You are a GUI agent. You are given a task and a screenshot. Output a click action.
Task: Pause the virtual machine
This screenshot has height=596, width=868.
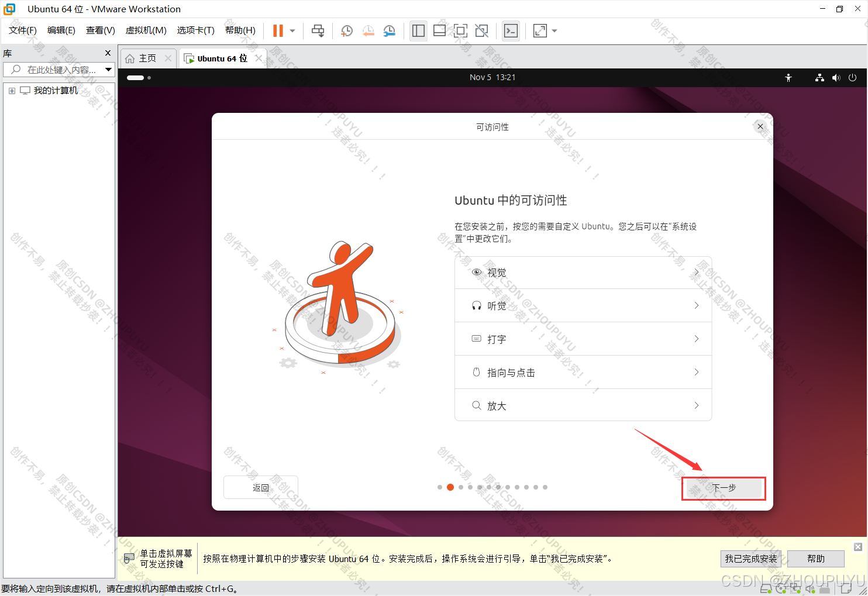coord(278,30)
